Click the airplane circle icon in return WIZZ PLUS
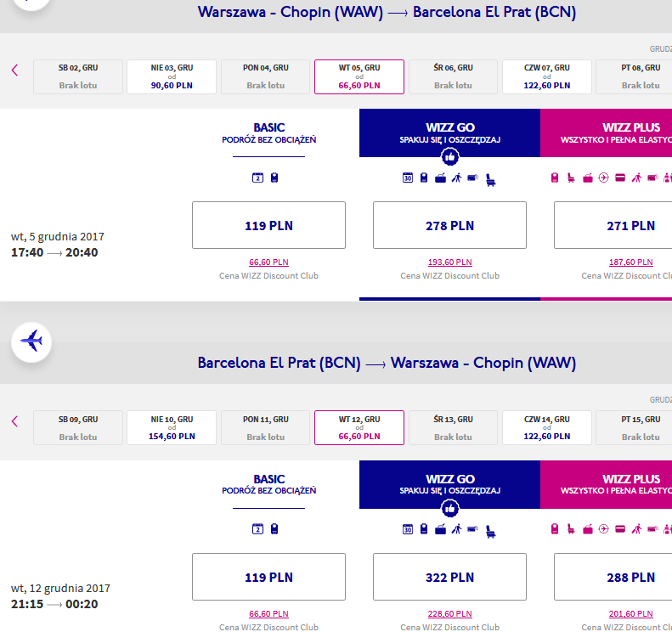This screenshot has width=672, height=632. (x=603, y=529)
